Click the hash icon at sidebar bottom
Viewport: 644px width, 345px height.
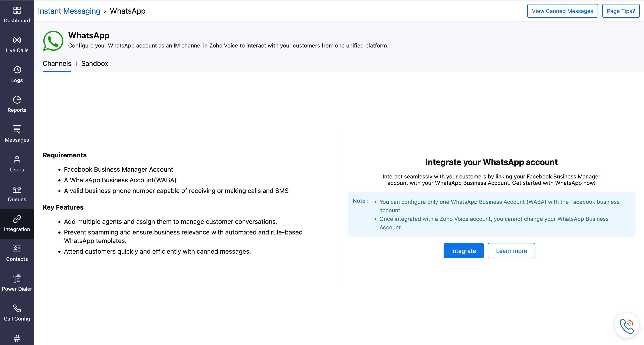[17, 338]
